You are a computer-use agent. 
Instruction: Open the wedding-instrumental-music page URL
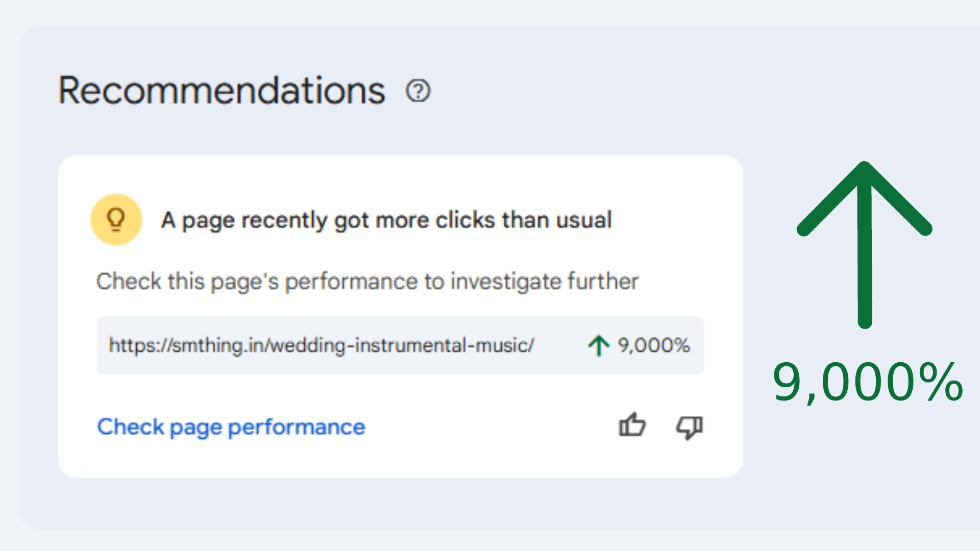[x=321, y=345]
